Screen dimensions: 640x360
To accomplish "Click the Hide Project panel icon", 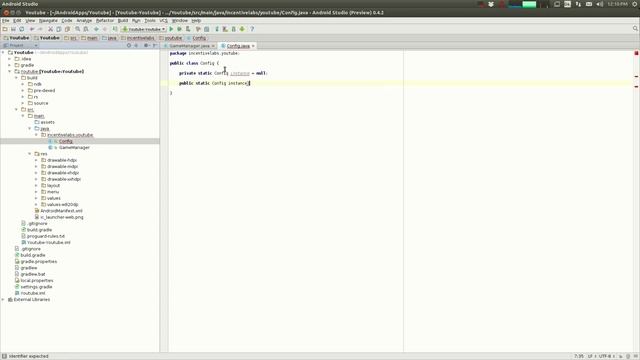I will coord(155,45).
